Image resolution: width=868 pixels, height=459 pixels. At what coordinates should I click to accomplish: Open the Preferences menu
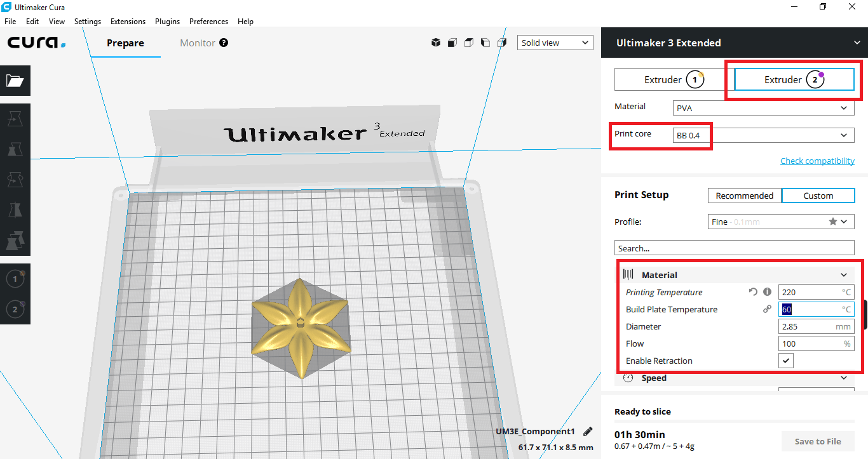[208, 21]
